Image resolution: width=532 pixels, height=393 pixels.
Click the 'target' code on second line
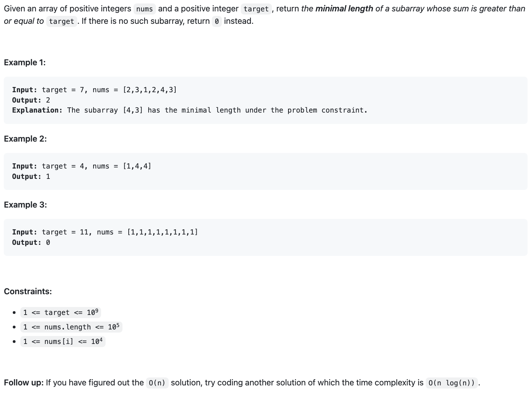[61, 21]
